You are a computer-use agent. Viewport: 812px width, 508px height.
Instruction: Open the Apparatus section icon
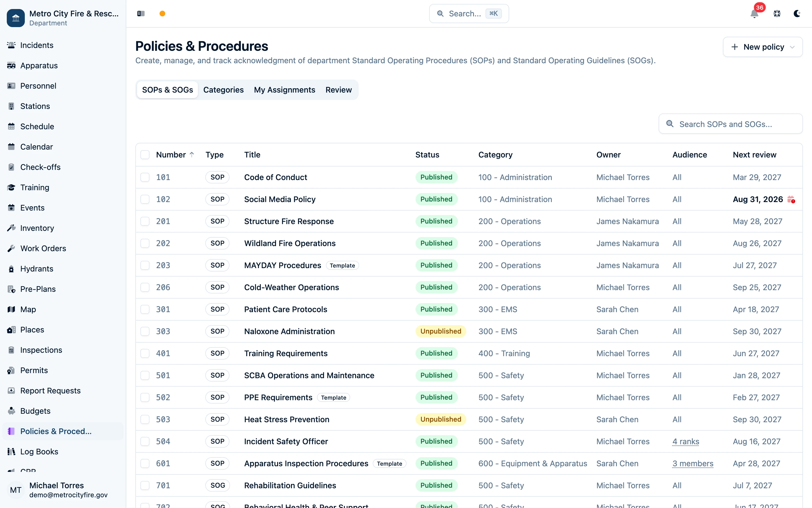click(11, 65)
